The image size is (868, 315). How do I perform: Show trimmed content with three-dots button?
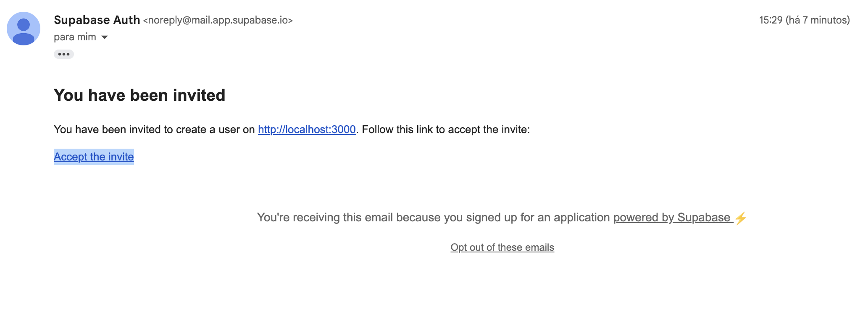[64, 54]
